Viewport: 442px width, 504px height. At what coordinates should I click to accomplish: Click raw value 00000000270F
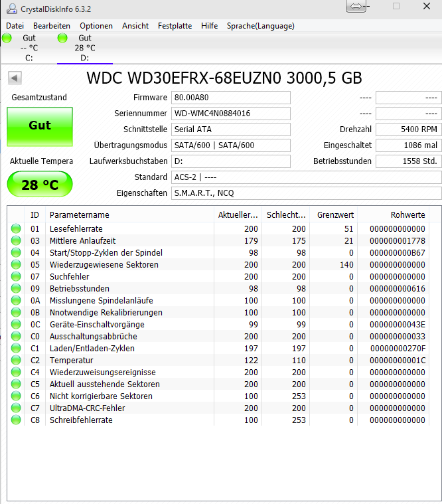[398, 349]
